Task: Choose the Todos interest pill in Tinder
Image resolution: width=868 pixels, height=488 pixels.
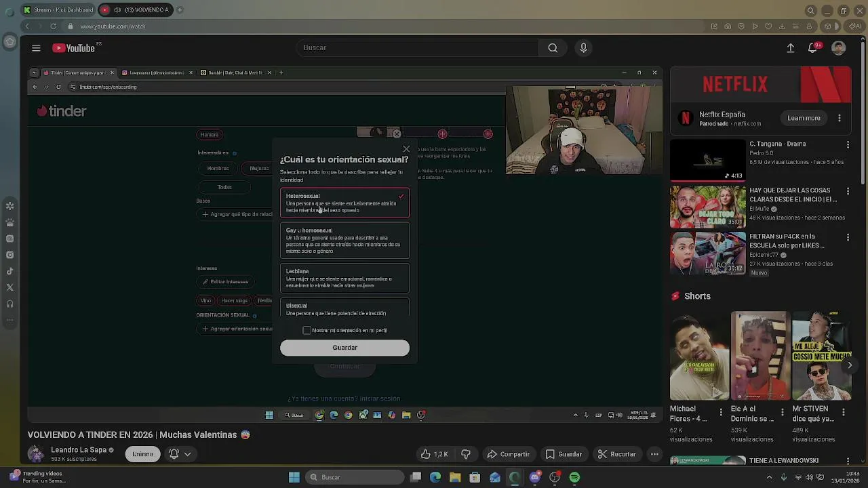Action: tap(224, 187)
